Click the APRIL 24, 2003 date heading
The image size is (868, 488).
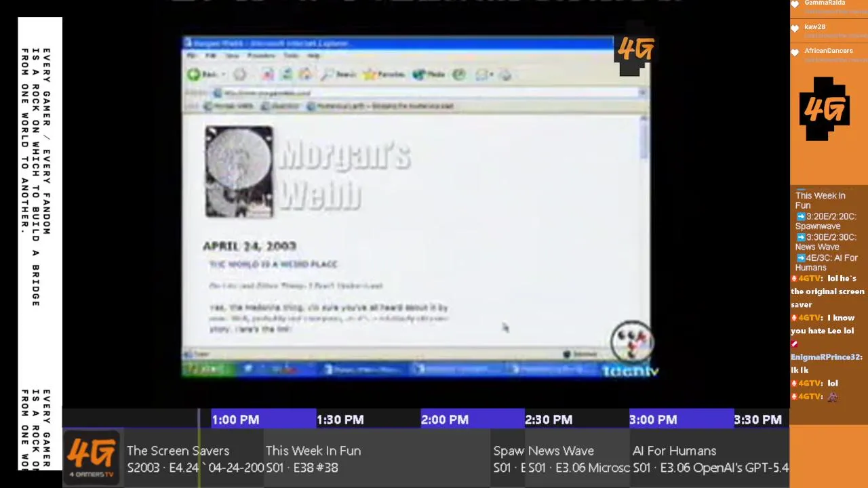pos(249,246)
